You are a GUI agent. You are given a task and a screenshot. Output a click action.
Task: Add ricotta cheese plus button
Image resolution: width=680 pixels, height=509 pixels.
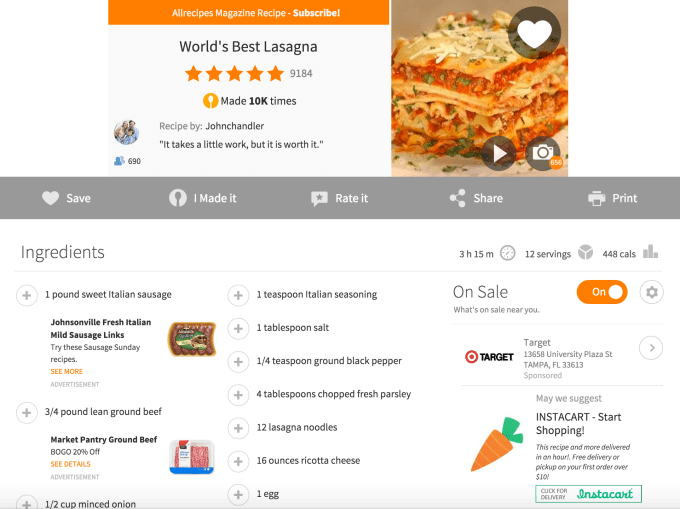point(238,461)
